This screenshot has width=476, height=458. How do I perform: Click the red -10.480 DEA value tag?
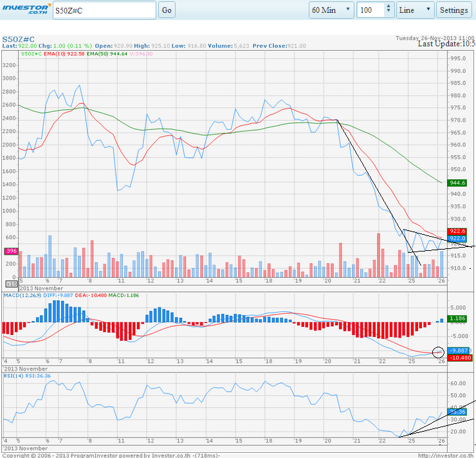click(x=457, y=358)
